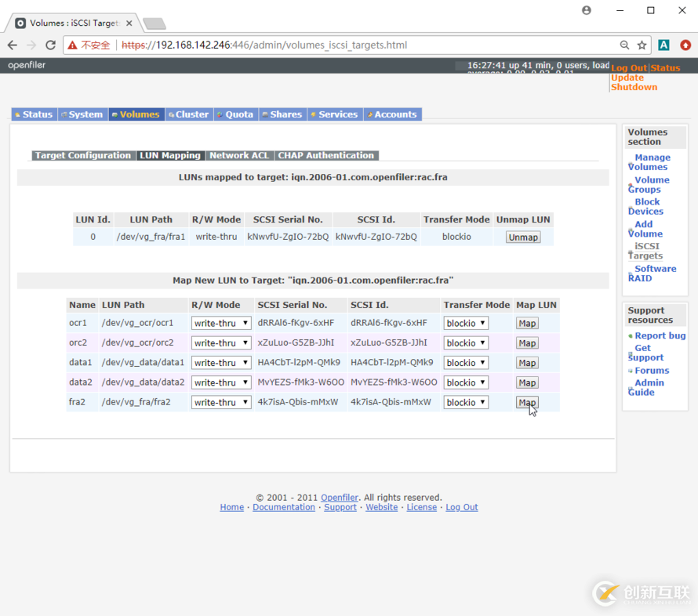
Task: Open Transfer Mode dropdown for data1
Action: tap(466, 363)
